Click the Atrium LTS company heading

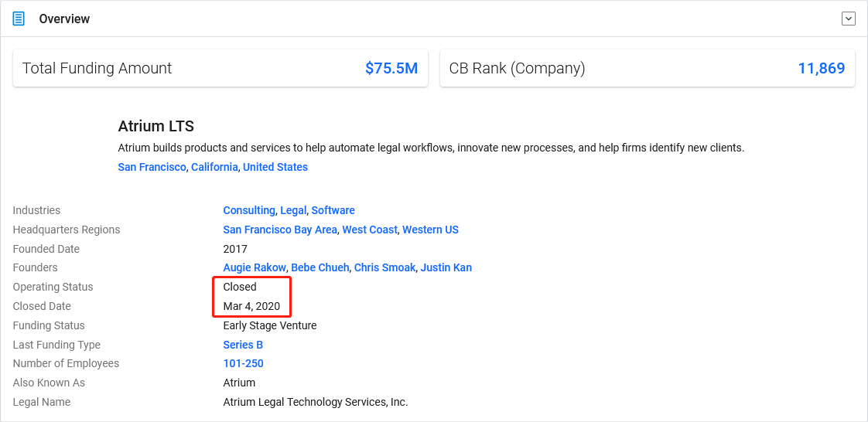point(155,126)
